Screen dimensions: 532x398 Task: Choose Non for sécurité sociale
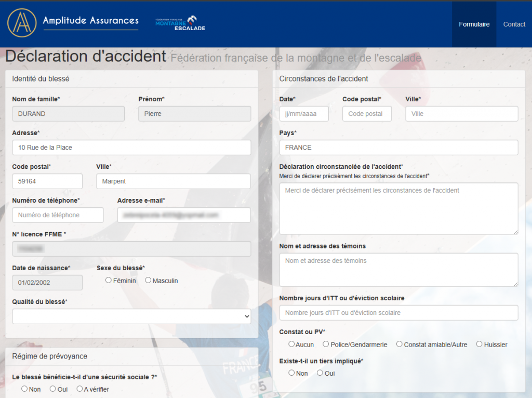coord(24,389)
